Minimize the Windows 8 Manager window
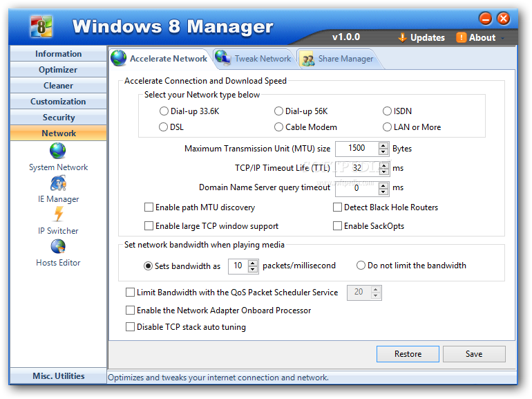 [x=486, y=19]
